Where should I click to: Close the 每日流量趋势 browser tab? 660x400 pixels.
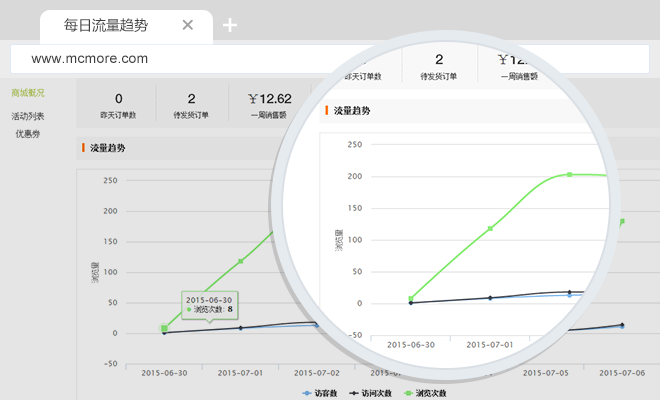[187, 25]
